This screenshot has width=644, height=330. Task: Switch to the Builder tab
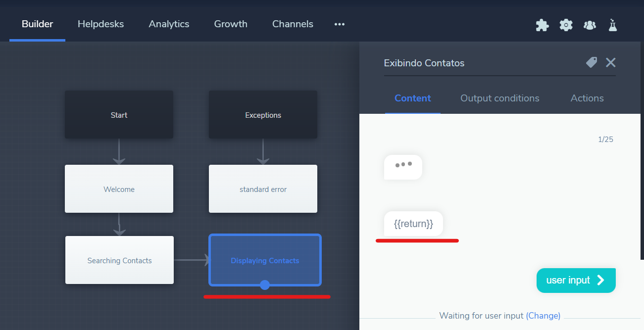[x=37, y=24]
